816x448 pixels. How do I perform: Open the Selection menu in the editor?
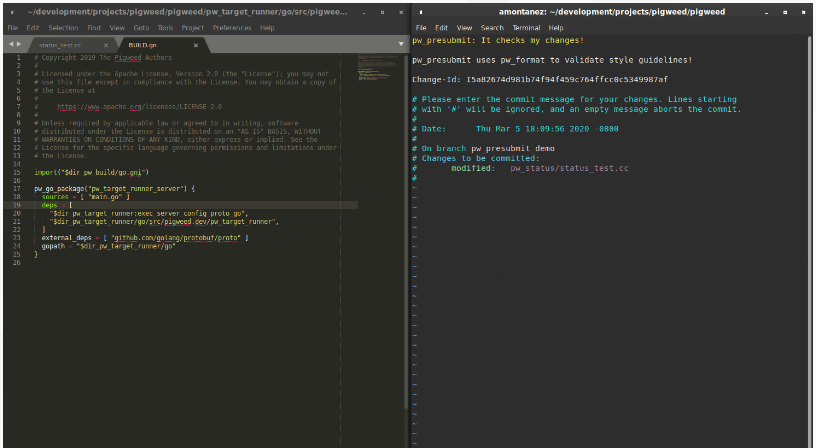pos(63,28)
